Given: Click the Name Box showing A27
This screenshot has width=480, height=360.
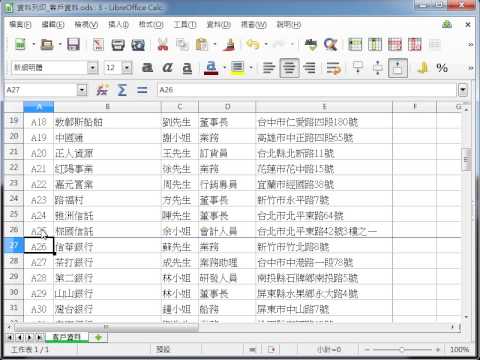Looking at the screenshot, I should click(x=42, y=90).
